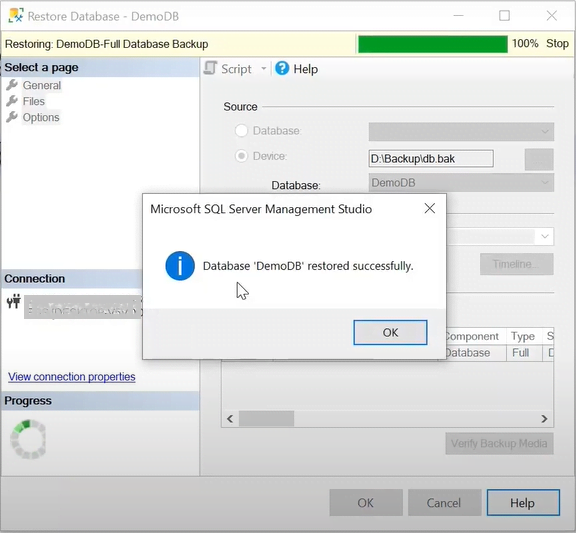Click the green restore progress bar
576x533 pixels.
coord(433,44)
